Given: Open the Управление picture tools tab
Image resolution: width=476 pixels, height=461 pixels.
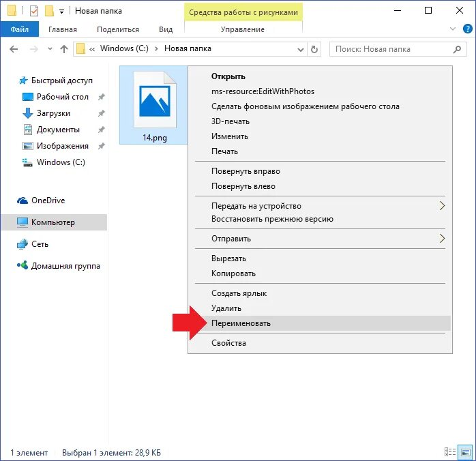Looking at the screenshot, I should (243, 29).
